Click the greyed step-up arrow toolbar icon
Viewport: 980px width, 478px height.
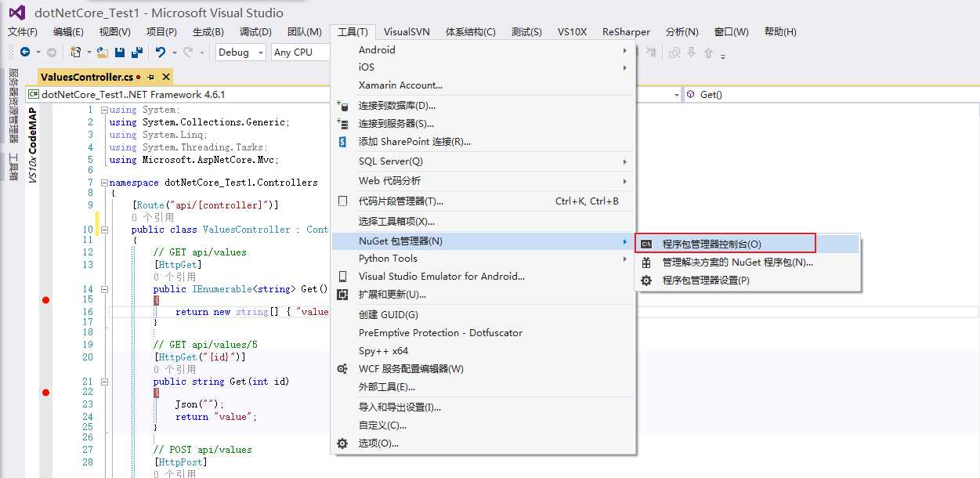(x=708, y=53)
